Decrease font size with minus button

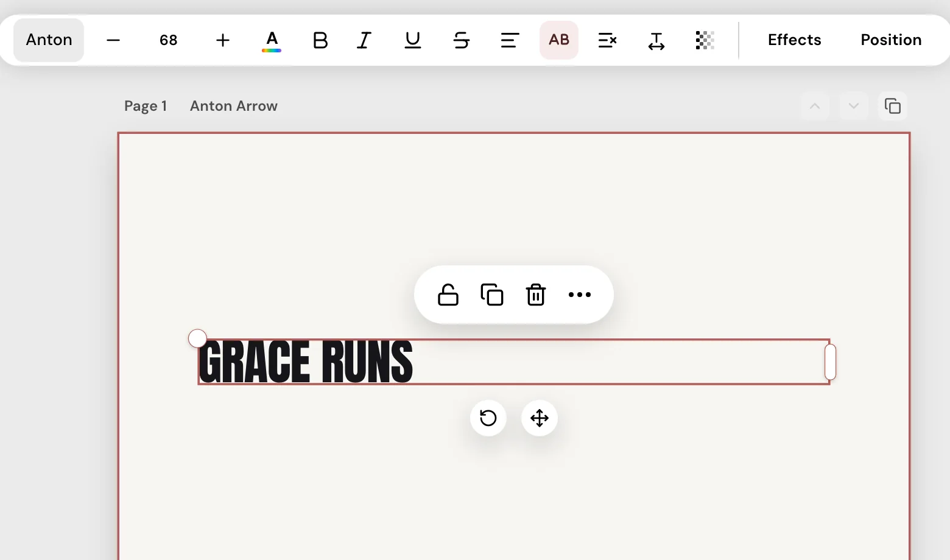(x=113, y=40)
